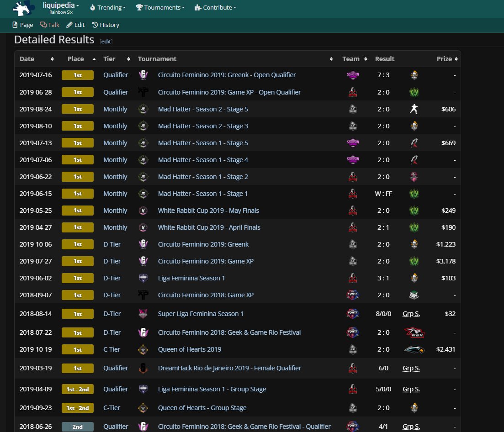Viewport: 504px width, 432px height.
Task: Click Super Liga Feminina Season 1 icon
Action: point(143,314)
